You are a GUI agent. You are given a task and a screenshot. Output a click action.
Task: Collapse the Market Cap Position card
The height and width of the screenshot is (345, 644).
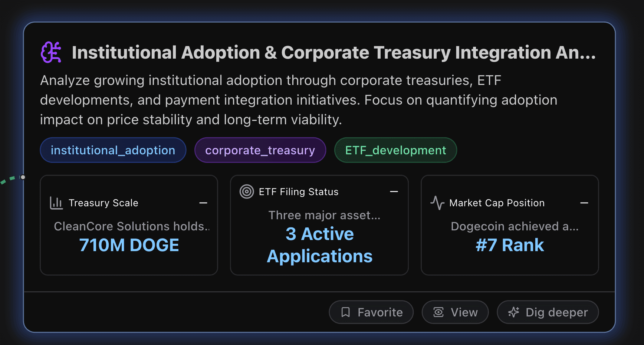[584, 203]
